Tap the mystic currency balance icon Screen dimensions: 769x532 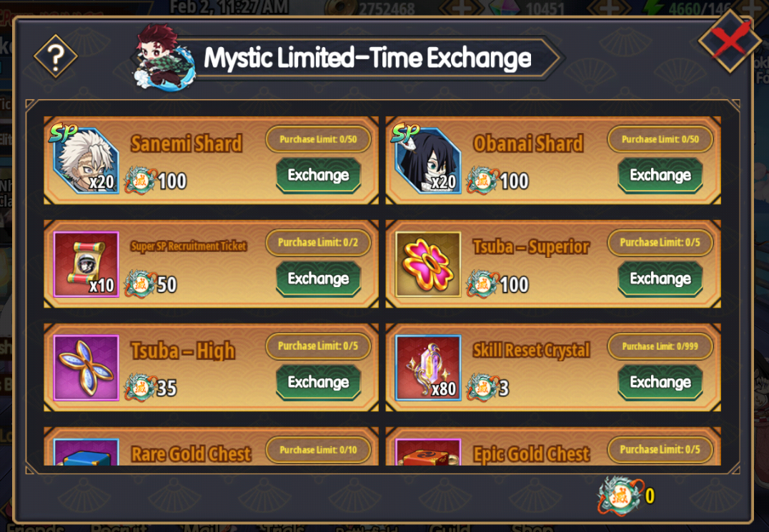pos(620,496)
